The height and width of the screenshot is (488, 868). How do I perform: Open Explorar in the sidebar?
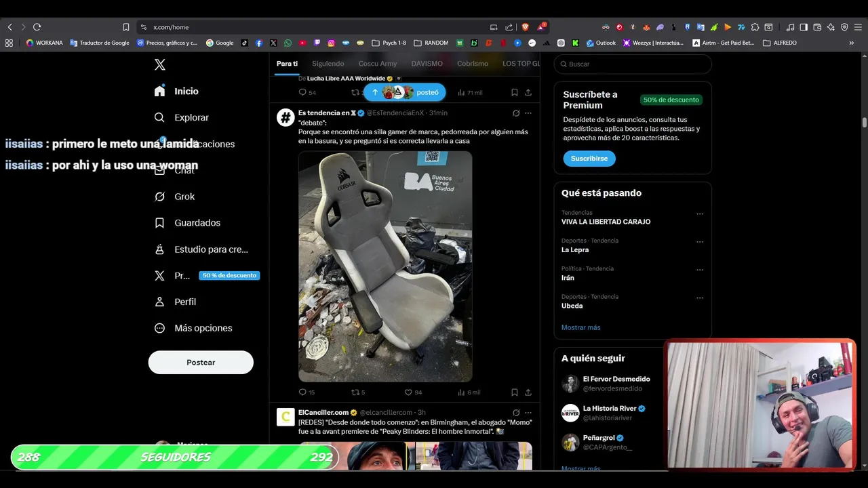(x=182, y=117)
